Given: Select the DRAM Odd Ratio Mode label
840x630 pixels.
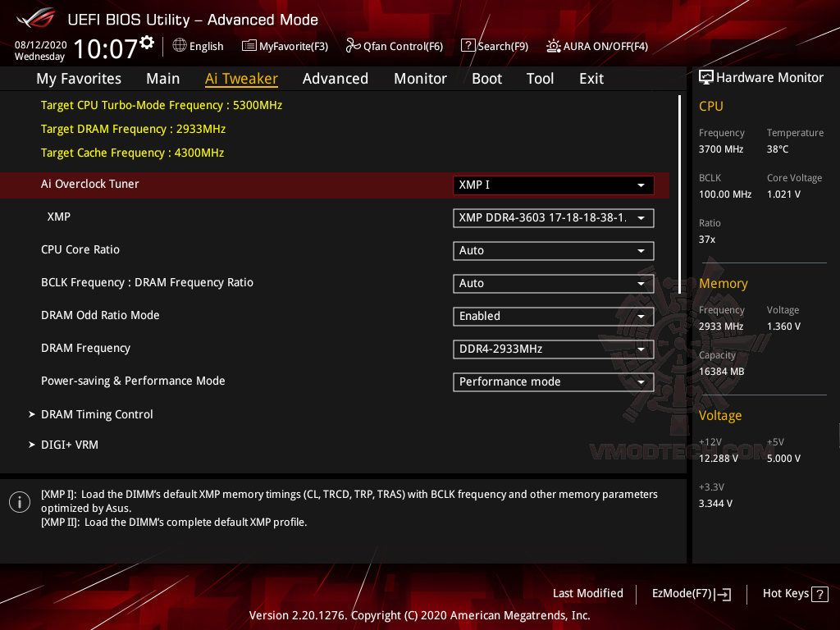Looking at the screenshot, I should [x=100, y=315].
